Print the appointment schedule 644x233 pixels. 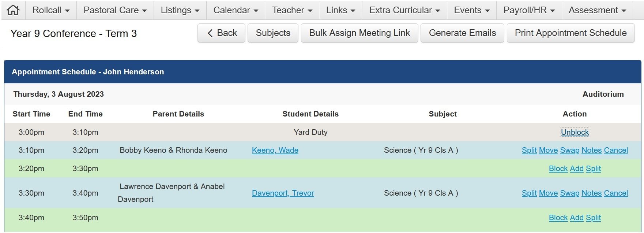[x=570, y=33]
